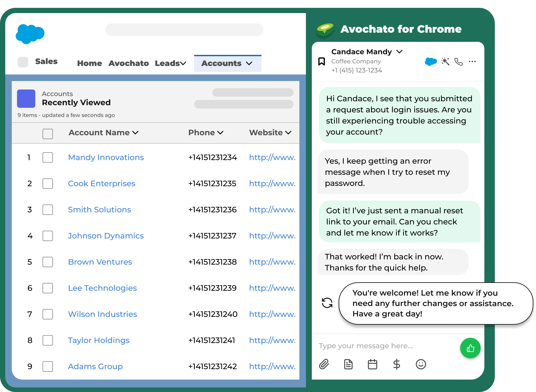Check the Adams Group row checkbox
Viewport: 536px width, 392px height.
[x=48, y=366]
